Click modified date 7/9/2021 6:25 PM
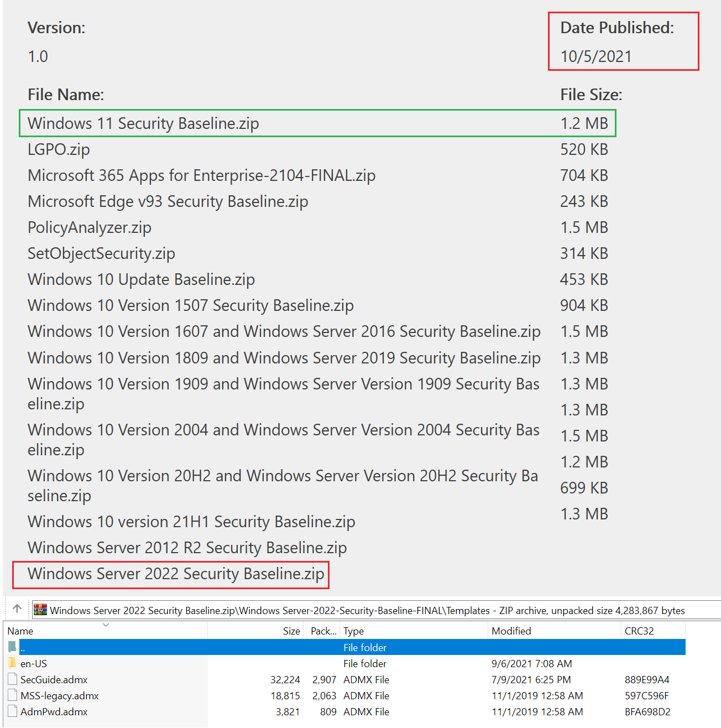 (x=531, y=679)
